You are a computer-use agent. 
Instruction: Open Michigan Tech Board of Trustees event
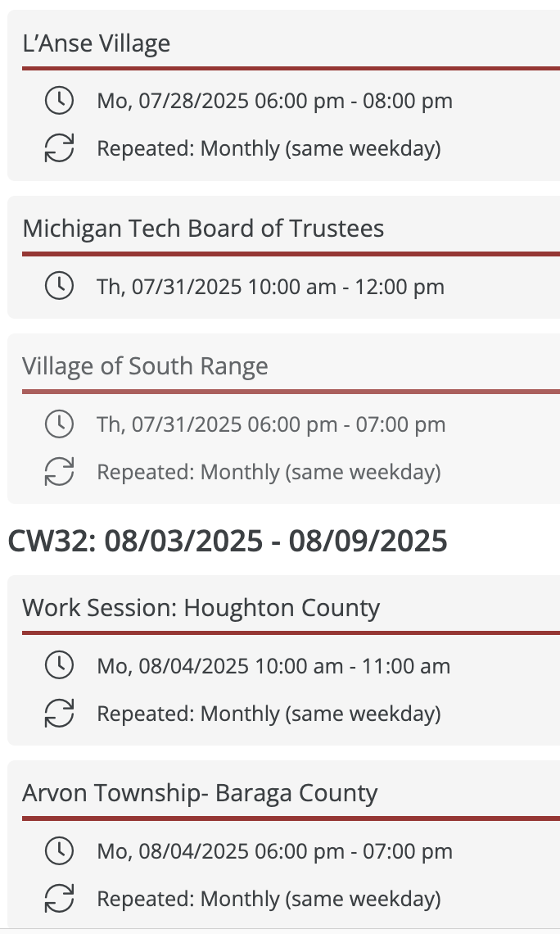click(204, 229)
